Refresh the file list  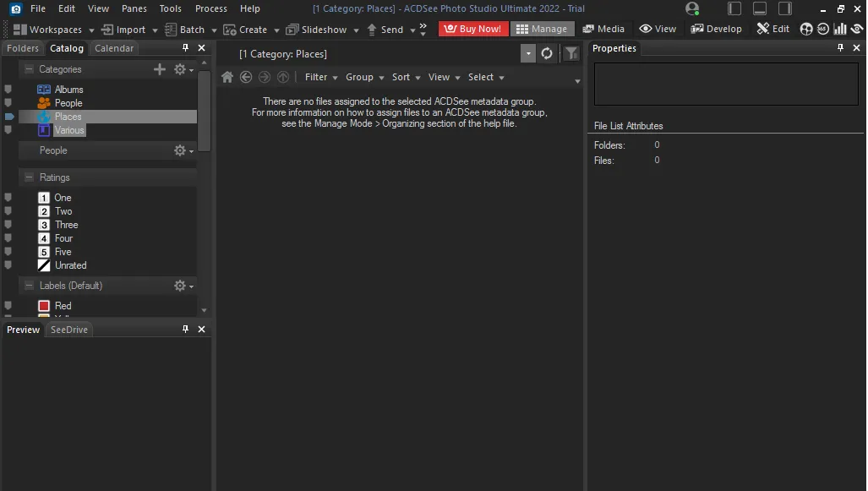[546, 54]
